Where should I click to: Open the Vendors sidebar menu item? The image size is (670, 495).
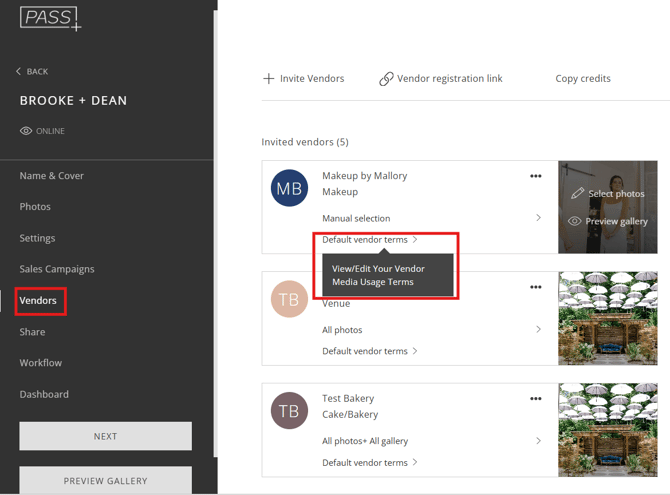click(38, 300)
